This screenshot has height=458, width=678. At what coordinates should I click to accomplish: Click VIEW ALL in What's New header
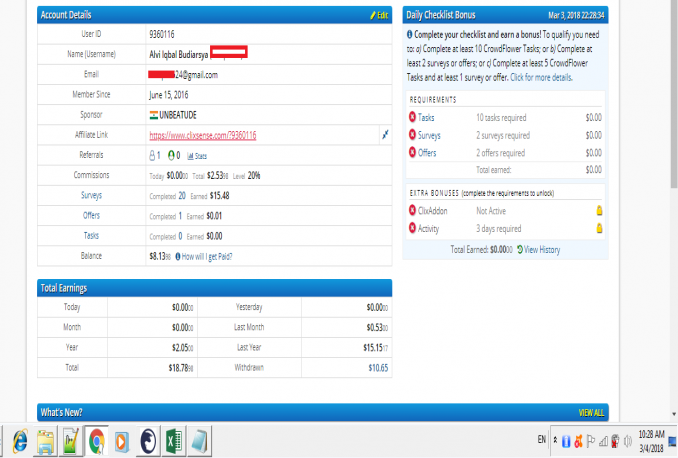pyautogui.click(x=591, y=412)
